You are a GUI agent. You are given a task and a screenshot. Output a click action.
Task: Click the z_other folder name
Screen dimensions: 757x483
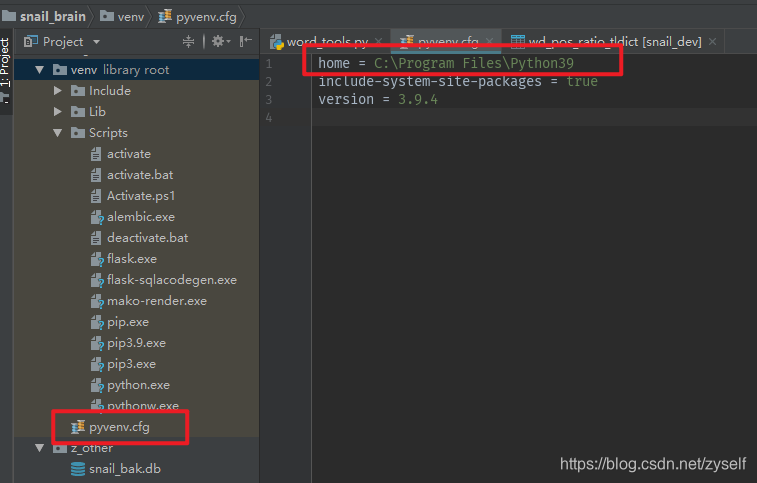[x=92, y=448]
